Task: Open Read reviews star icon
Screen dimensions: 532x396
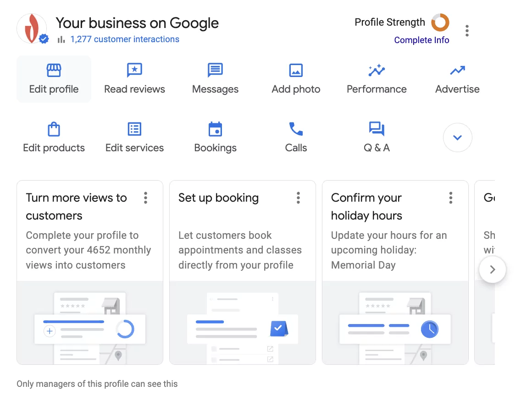Action: [x=134, y=70]
